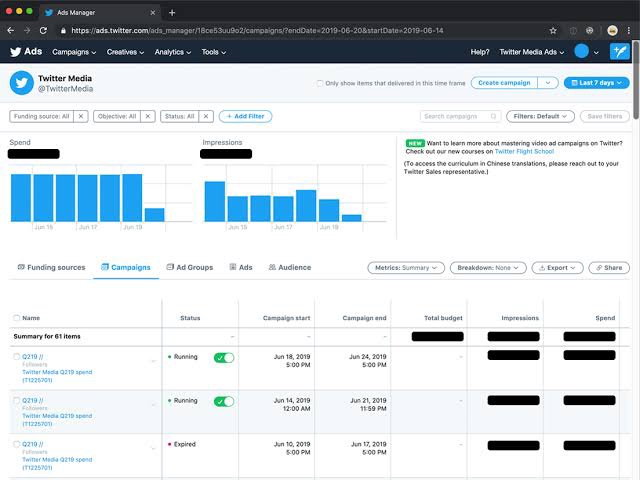The image size is (640, 480).
Task: Check the Expired campaign row checkbox
Action: [17, 444]
